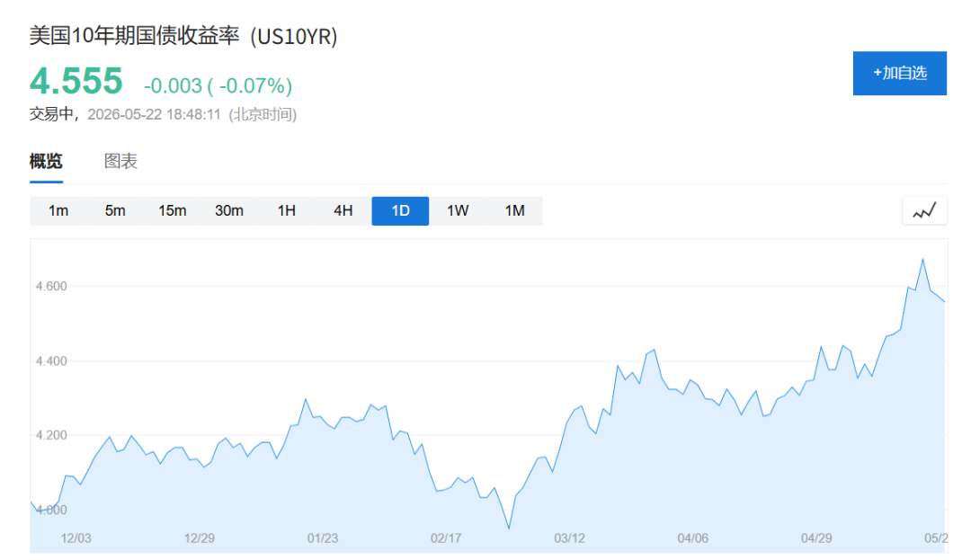Viewport: 971px width, 560px height.
Task: Click the change value -0.003 ( -0.07%)
Action: coord(218,85)
